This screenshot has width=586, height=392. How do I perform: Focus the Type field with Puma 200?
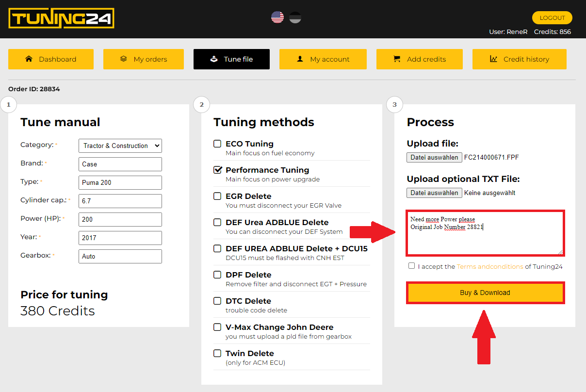click(x=120, y=182)
